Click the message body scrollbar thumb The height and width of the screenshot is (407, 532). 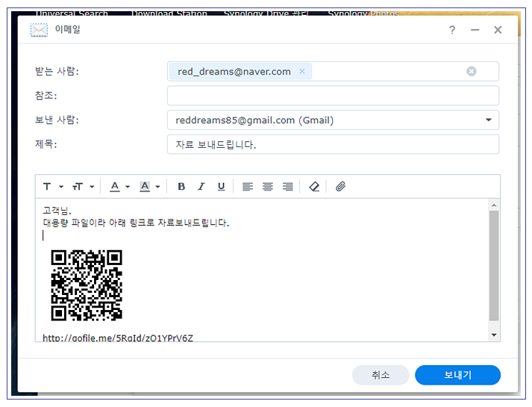494,265
